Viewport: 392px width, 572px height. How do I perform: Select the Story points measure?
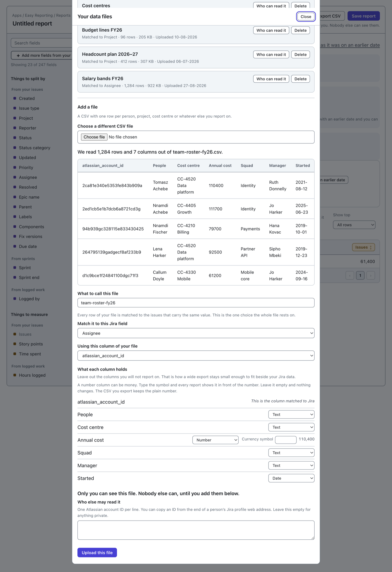[31, 344]
